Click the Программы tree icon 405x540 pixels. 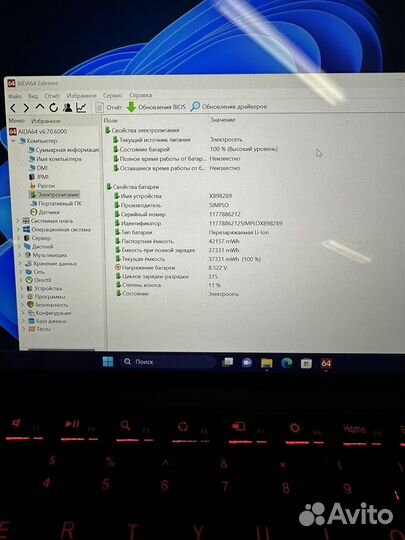(30, 297)
